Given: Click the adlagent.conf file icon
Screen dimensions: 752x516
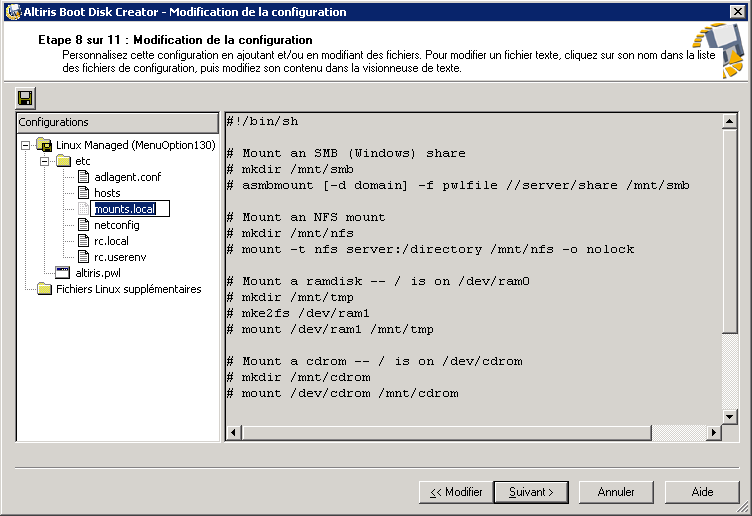Looking at the screenshot, I should tap(83, 177).
